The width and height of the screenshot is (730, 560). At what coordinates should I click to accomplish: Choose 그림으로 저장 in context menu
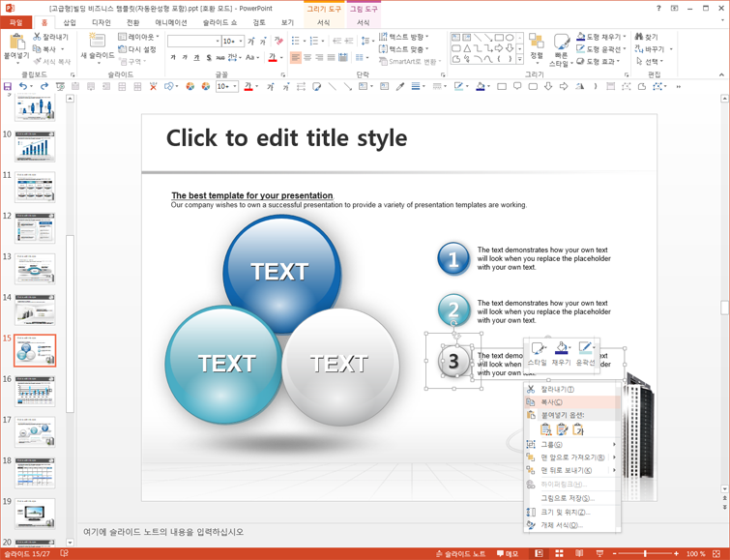(572, 498)
